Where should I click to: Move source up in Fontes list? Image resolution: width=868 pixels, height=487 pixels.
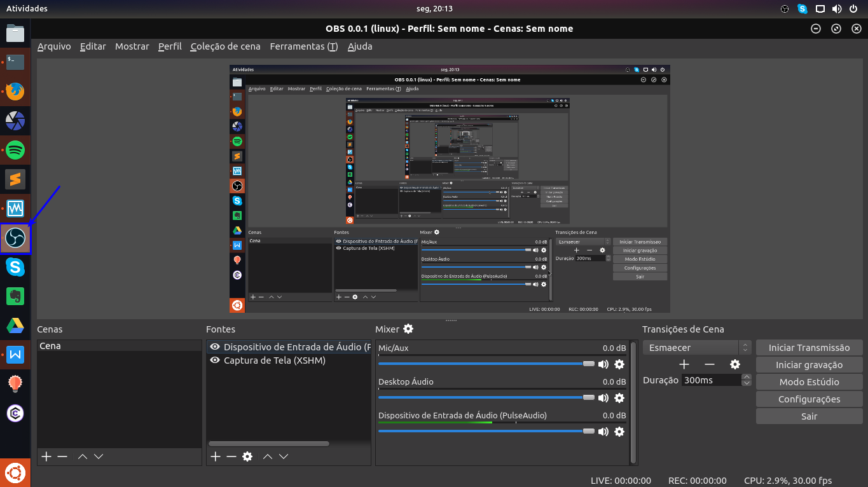(268, 456)
